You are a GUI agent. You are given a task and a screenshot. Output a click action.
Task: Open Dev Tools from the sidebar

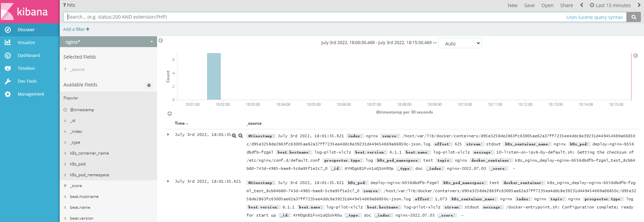point(30,81)
